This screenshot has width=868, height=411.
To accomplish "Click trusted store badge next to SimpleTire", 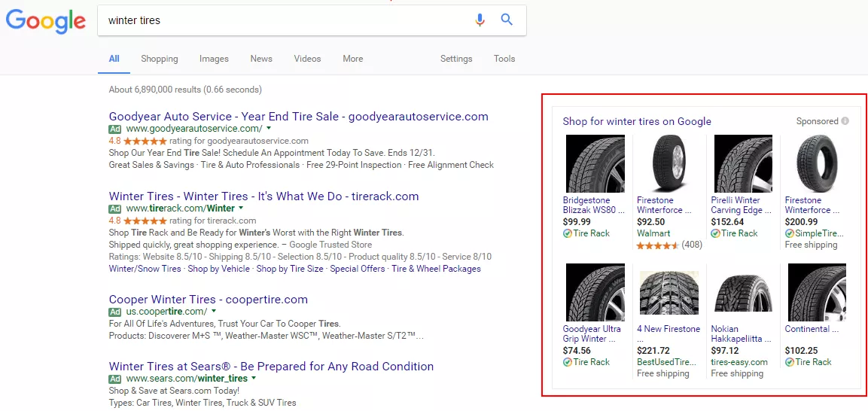I will click(x=790, y=233).
